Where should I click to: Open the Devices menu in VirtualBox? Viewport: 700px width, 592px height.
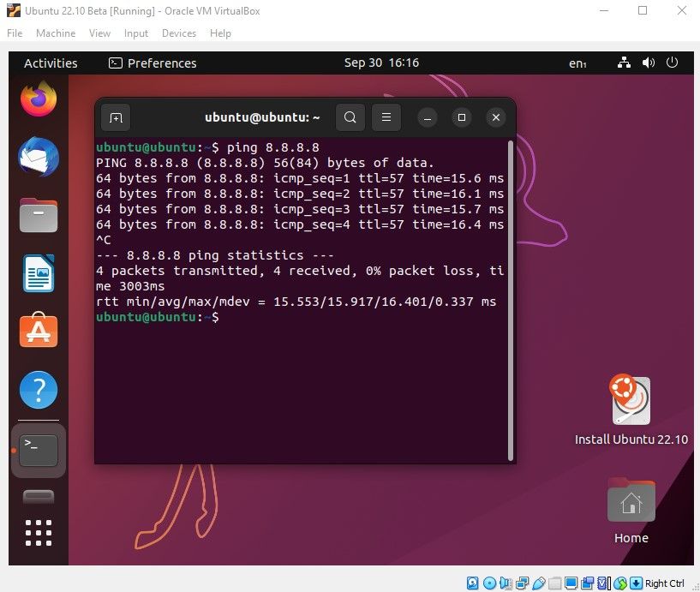178,33
